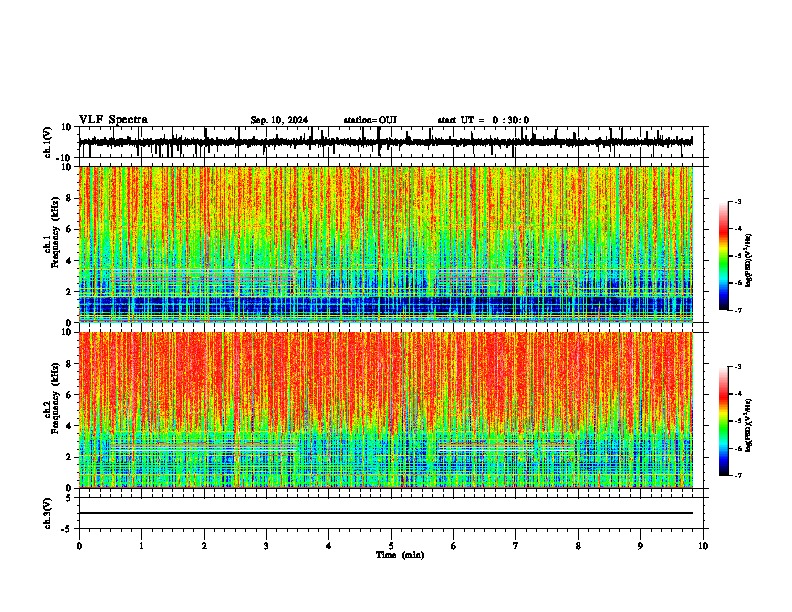Click the time axis tick label 7
Image resolution: width=792 pixels, height=612 pixels.
(x=516, y=546)
